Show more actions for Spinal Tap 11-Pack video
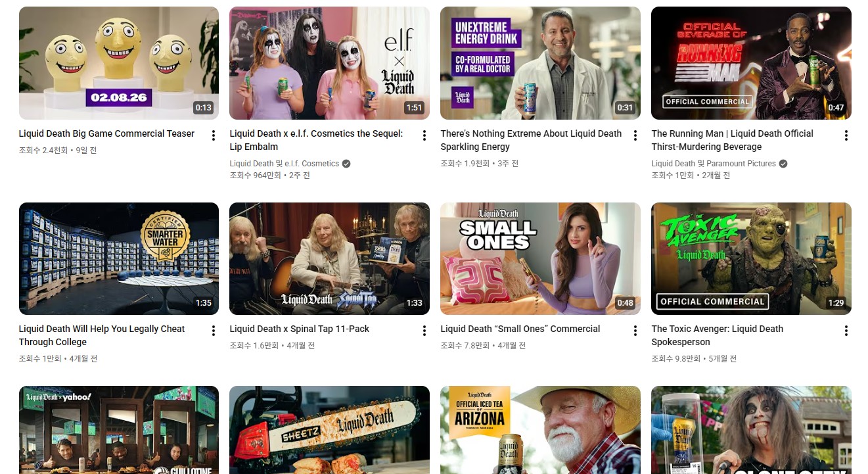Viewport: 868px width, 474px height. pos(424,331)
